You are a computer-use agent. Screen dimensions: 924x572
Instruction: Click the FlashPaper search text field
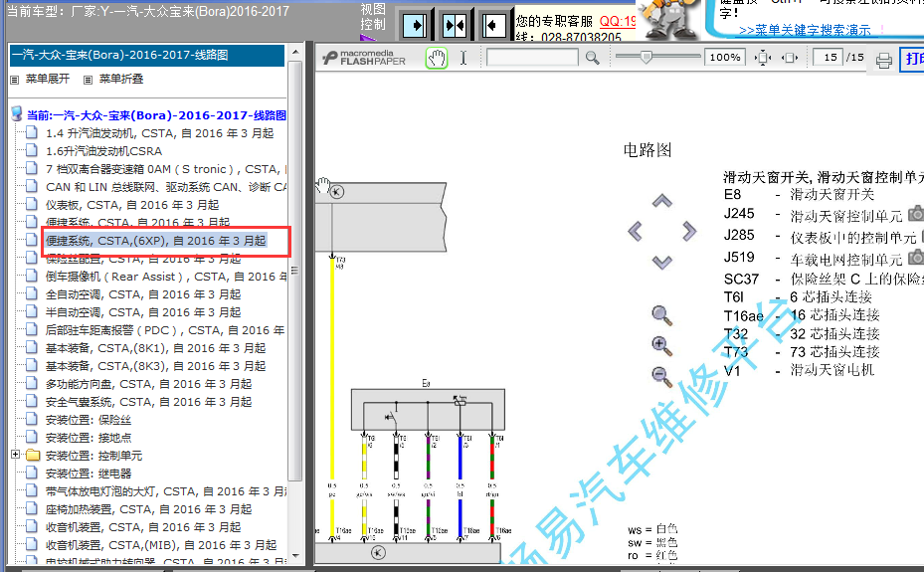[532, 57]
